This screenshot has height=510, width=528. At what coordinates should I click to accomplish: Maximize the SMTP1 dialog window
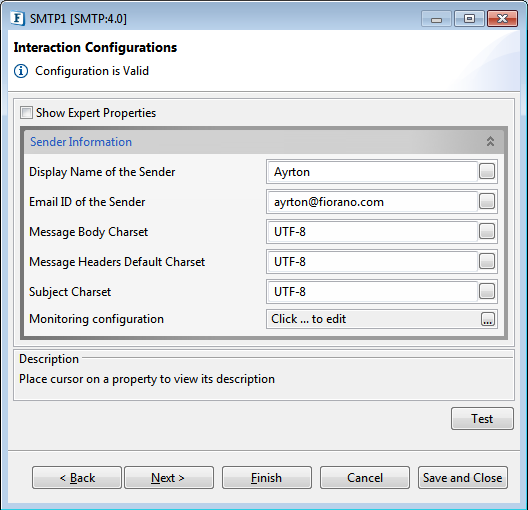(x=469, y=19)
